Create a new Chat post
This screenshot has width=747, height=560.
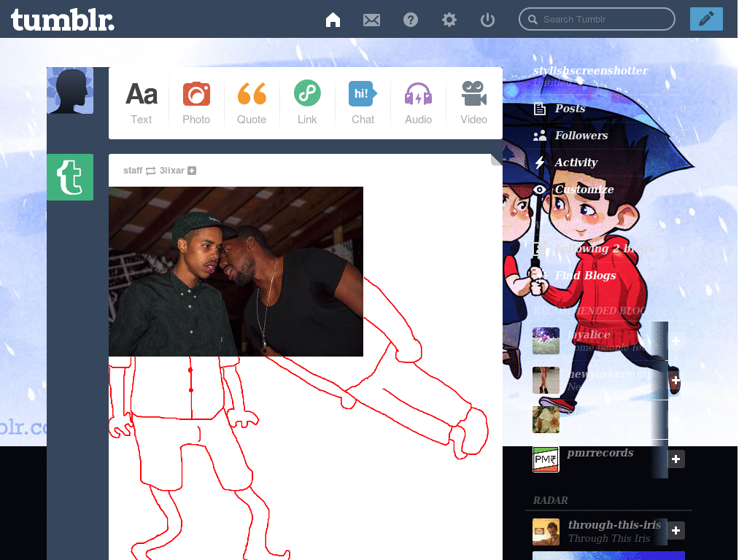[x=363, y=103]
